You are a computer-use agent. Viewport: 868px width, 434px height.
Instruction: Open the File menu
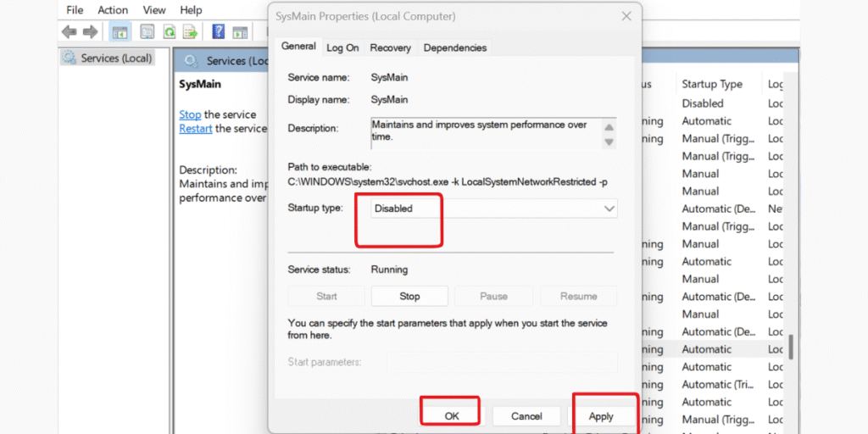coord(75,10)
